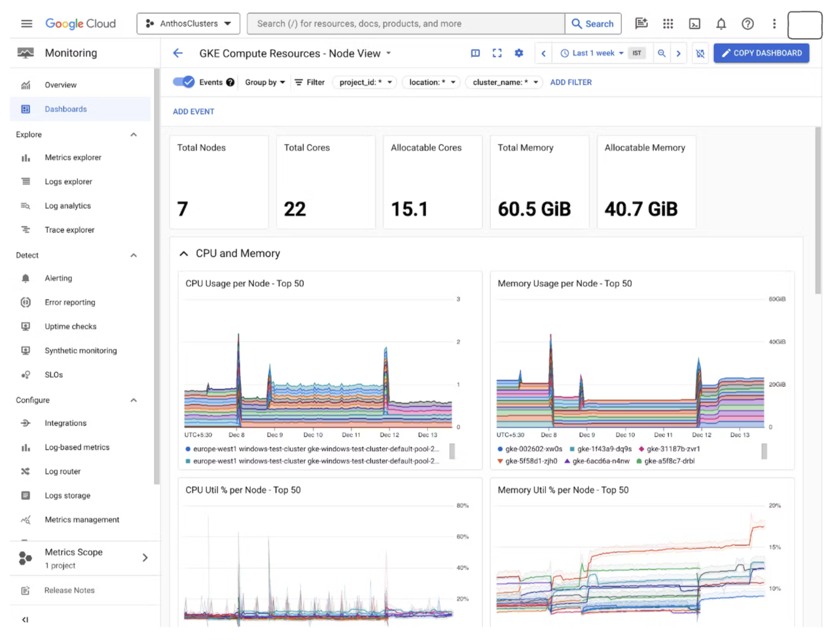Image resolution: width=826 pixels, height=644 pixels.
Task: Click the Events help icon
Action: [x=230, y=82]
